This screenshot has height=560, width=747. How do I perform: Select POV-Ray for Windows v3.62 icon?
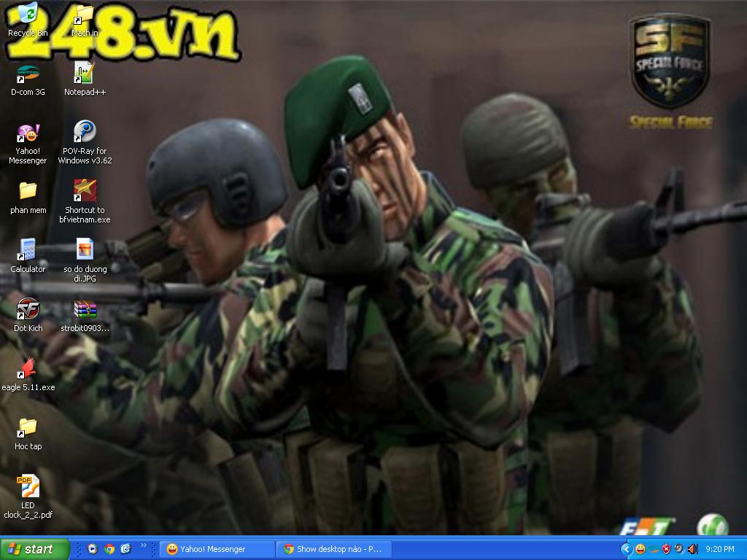[85, 143]
